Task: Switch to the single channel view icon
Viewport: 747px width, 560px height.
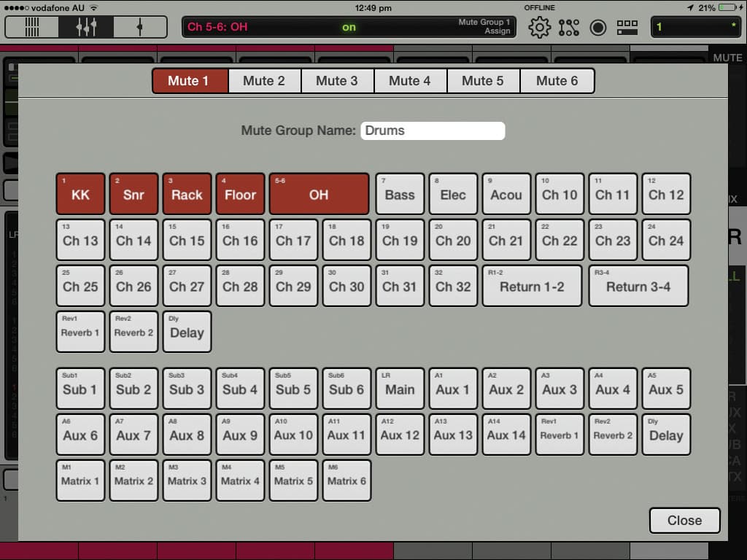Action: [140, 27]
